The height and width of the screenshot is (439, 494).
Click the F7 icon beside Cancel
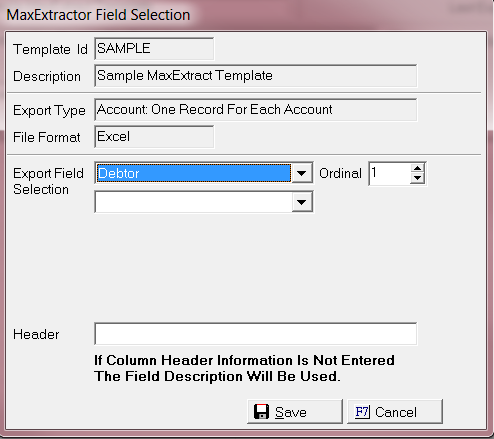[362, 412]
